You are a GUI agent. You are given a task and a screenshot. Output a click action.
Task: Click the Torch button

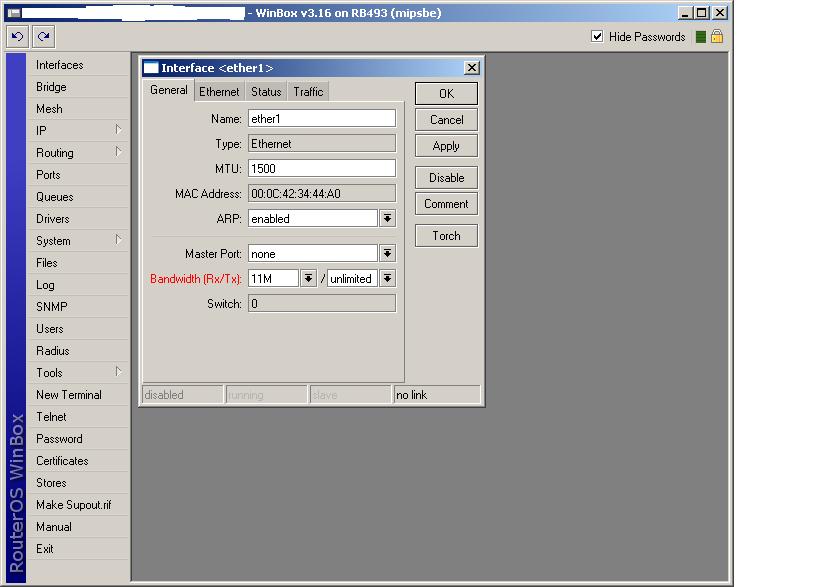(x=446, y=236)
